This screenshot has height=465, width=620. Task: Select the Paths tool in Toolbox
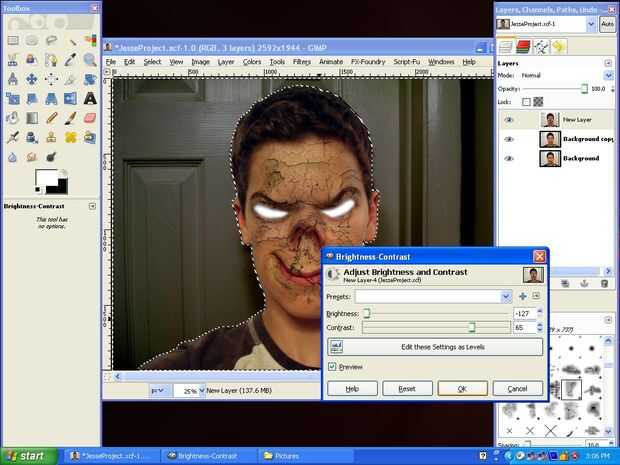point(51,60)
